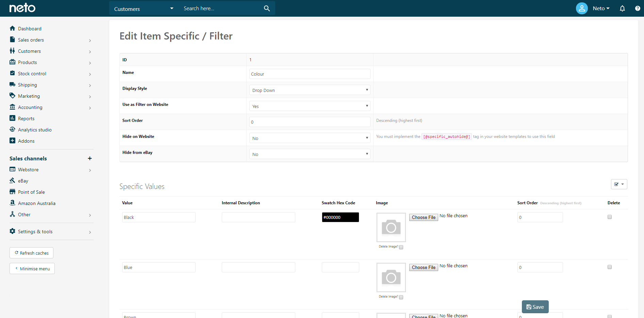Open the notifications bell
Screen dimensions: 644x318
coord(622,9)
